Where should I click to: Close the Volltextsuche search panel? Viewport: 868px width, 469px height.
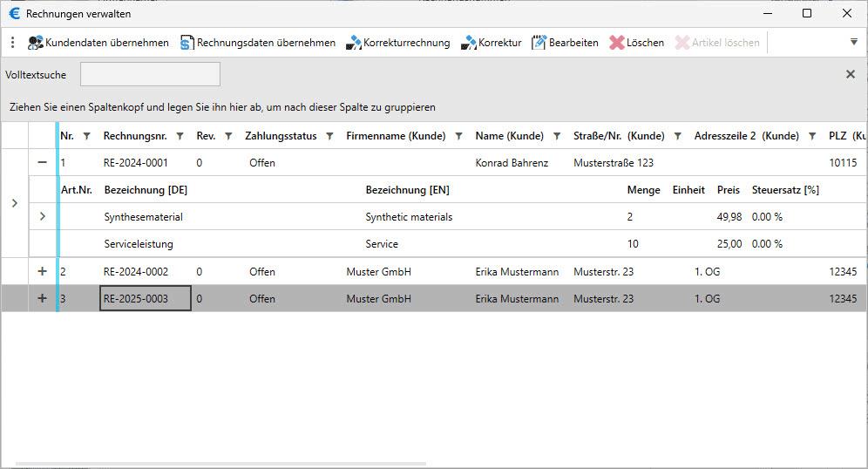pyautogui.click(x=851, y=74)
